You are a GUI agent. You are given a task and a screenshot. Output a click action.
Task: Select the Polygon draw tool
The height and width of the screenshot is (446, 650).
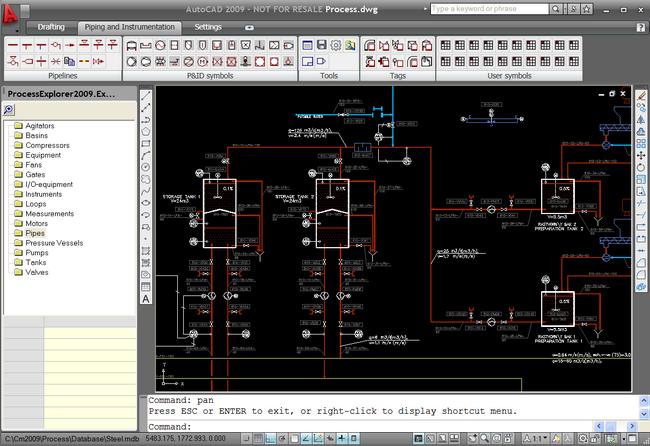[146, 132]
